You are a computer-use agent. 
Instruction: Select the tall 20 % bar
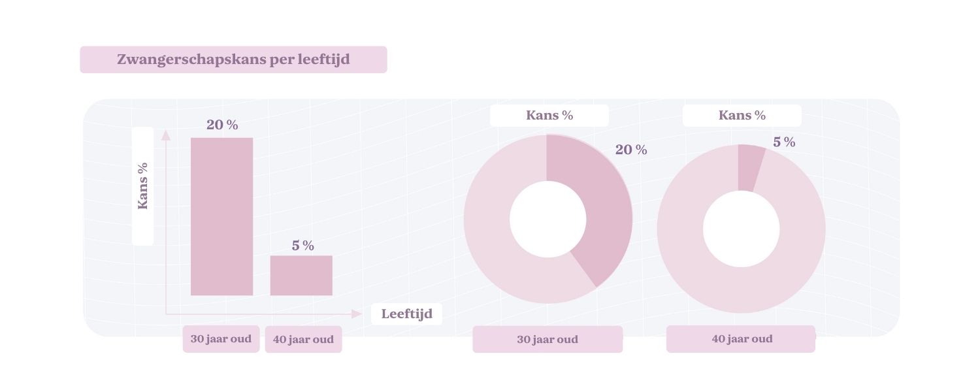point(221,216)
